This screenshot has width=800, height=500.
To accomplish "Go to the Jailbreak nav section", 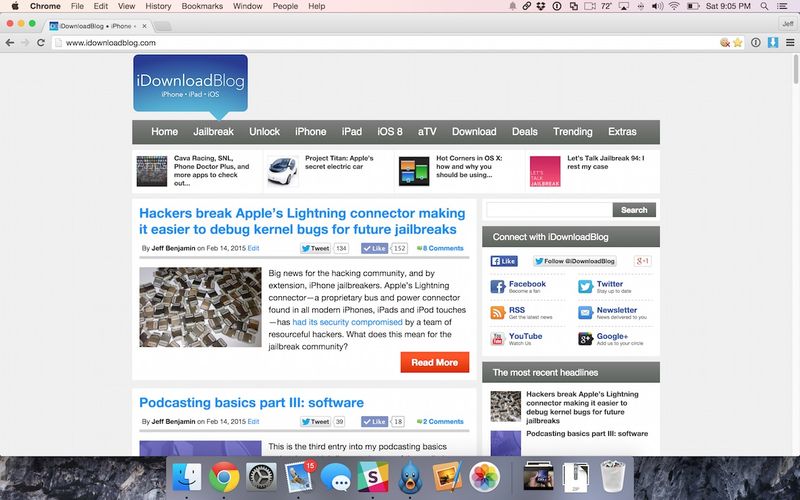I will (213, 132).
